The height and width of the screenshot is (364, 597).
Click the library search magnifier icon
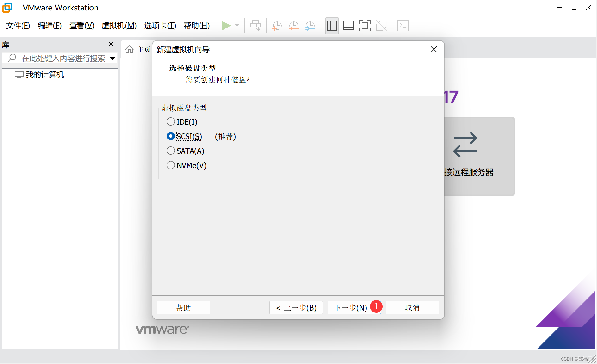12,58
